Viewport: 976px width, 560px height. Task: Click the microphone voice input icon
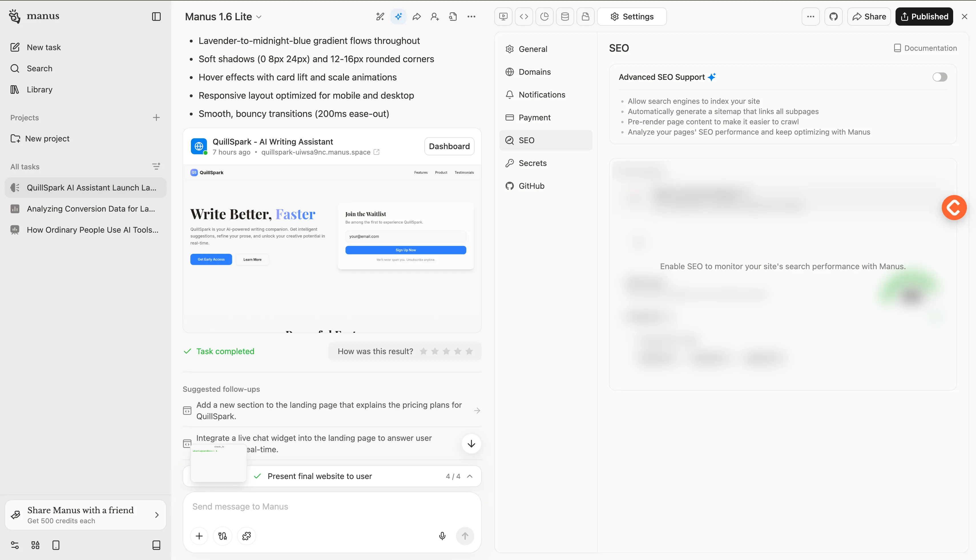point(442,536)
